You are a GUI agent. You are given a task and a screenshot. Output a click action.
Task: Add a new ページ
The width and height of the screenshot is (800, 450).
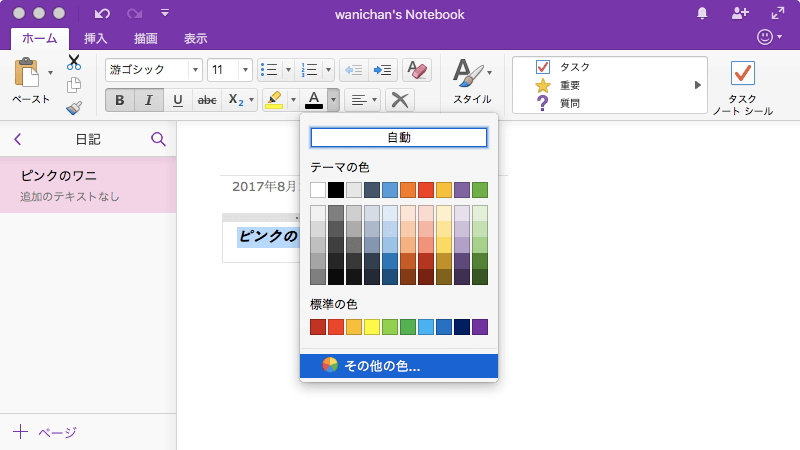click(45, 432)
